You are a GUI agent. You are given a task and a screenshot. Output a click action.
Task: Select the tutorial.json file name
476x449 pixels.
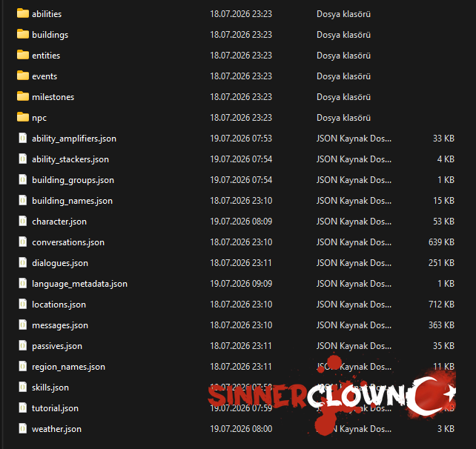point(56,408)
